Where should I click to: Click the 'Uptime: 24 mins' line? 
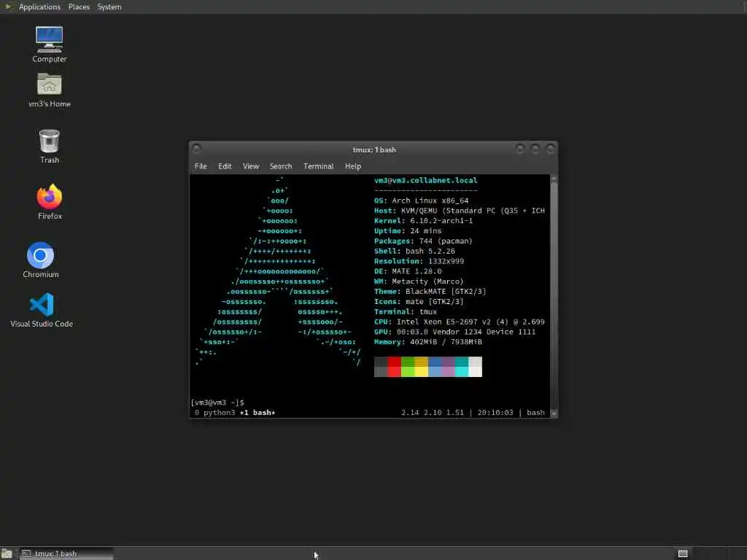tap(408, 231)
